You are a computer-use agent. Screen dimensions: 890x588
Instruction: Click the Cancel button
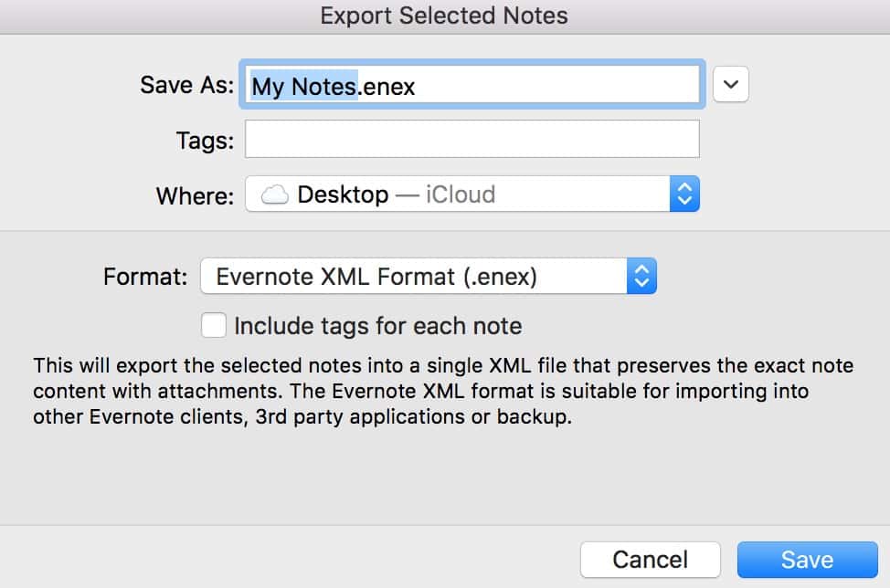pos(651,560)
